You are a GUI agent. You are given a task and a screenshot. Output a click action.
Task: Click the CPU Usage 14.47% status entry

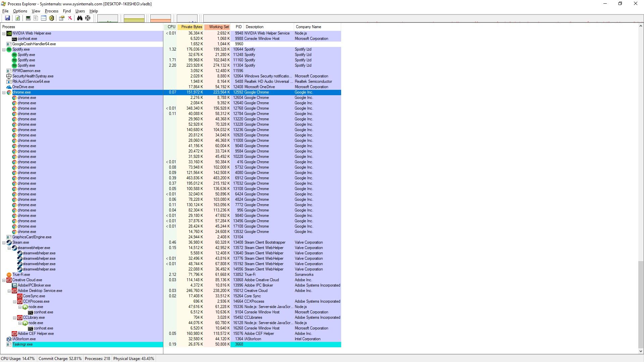click(x=18, y=359)
